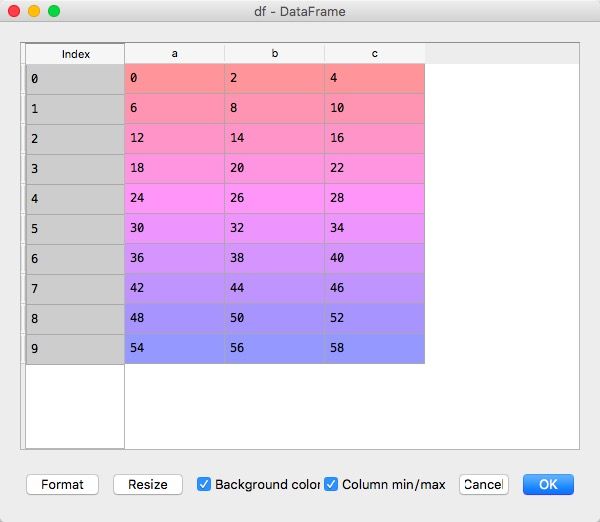Click the cell with value 40
This screenshot has width=600, height=522.
click(375, 258)
